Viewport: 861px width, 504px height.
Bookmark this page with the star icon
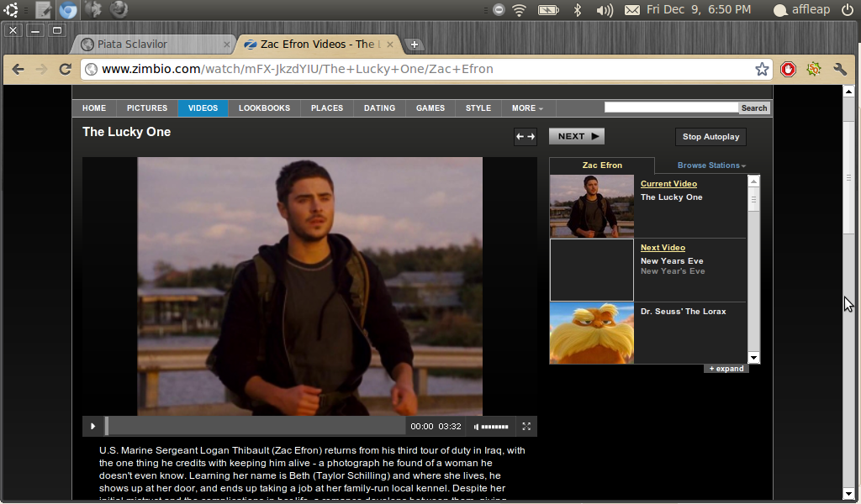[x=762, y=69]
